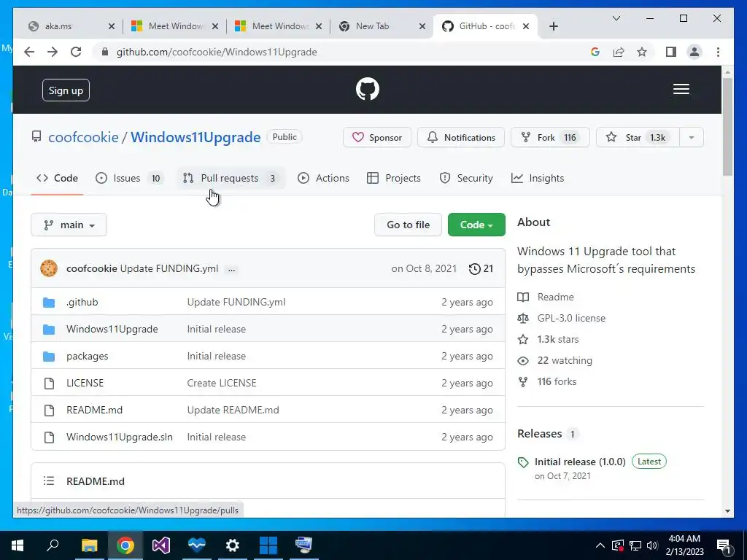
Task: Open the coofcookie owner link
Action: [x=83, y=137]
